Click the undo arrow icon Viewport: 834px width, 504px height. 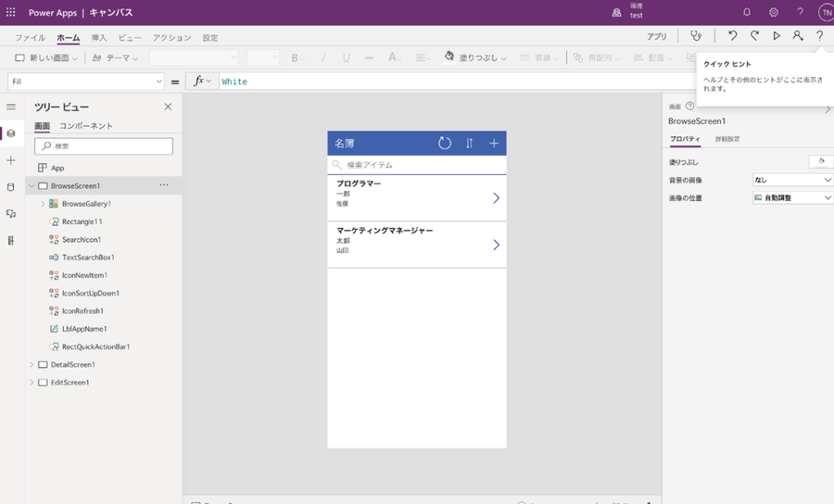[732, 36]
